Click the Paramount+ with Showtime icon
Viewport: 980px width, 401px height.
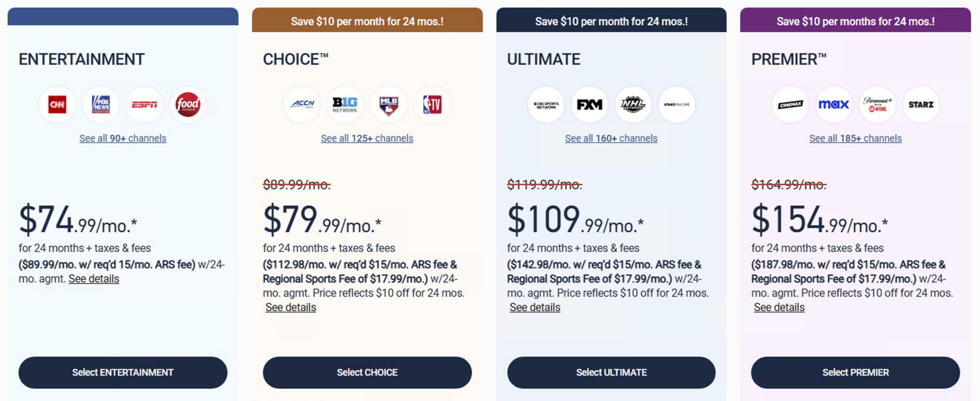pyautogui.click(x=877, y=104)
